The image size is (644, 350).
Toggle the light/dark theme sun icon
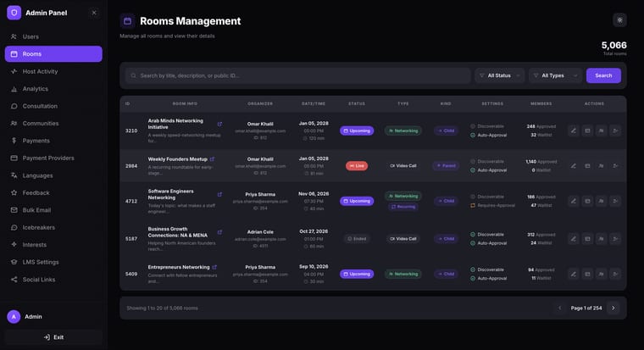coord(619,20)
